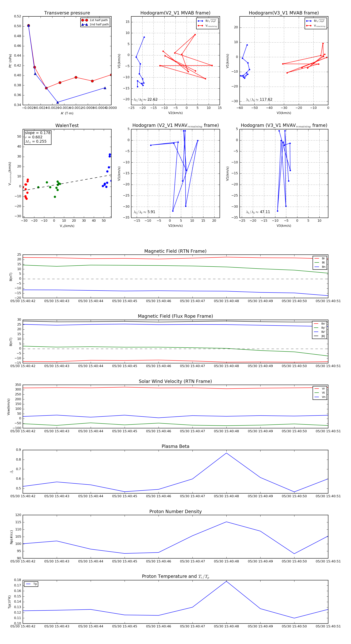
Task: Select the Bz' legend entry
Action: pos(320,332)
